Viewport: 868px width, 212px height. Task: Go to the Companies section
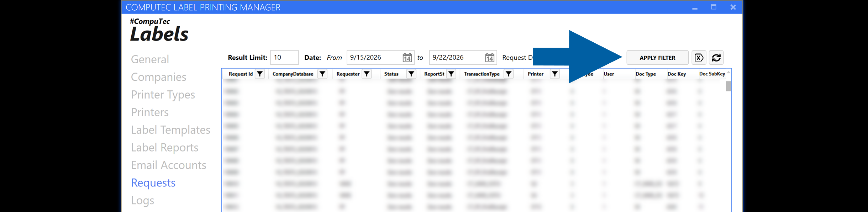tap(158, 77)
